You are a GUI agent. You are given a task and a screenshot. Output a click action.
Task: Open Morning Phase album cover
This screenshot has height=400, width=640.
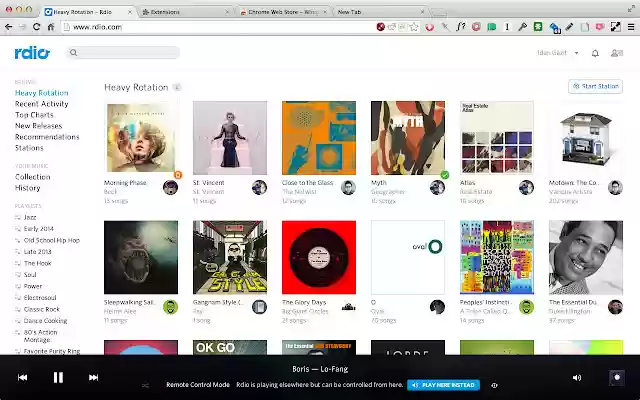(141, 138)
